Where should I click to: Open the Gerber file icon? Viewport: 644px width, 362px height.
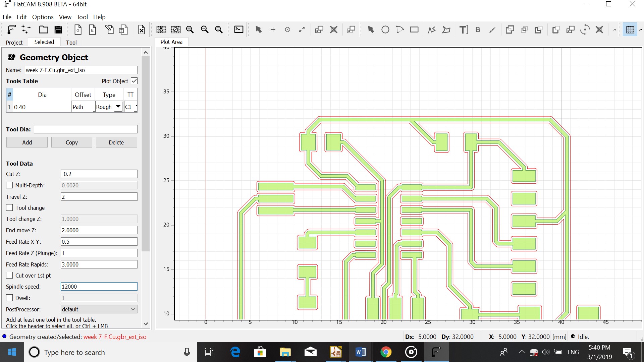tap(78, 30)
